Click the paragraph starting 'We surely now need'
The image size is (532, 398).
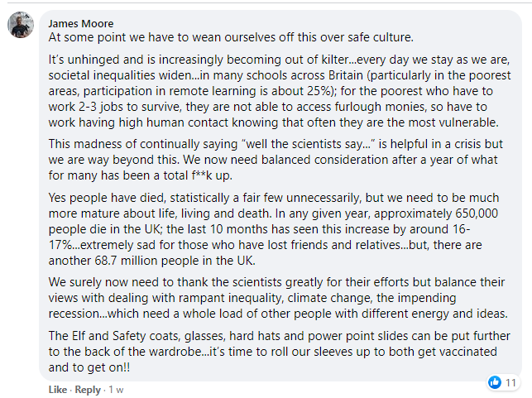[x=278, y=298]
